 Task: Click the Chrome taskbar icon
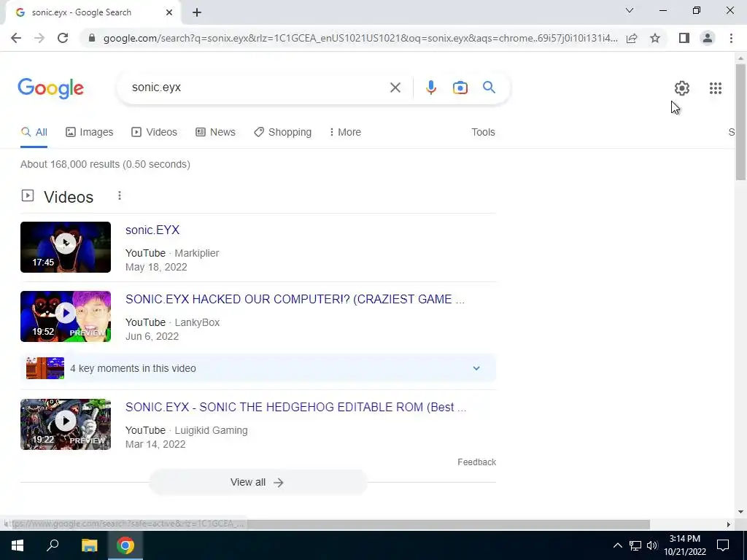pyautogui.click(x=125, y=545)
